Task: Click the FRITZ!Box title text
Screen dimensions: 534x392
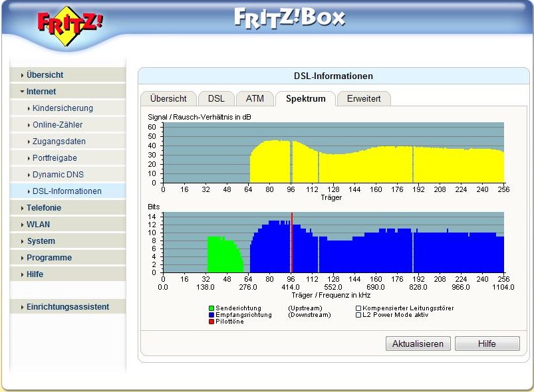Action: [289, 18]
